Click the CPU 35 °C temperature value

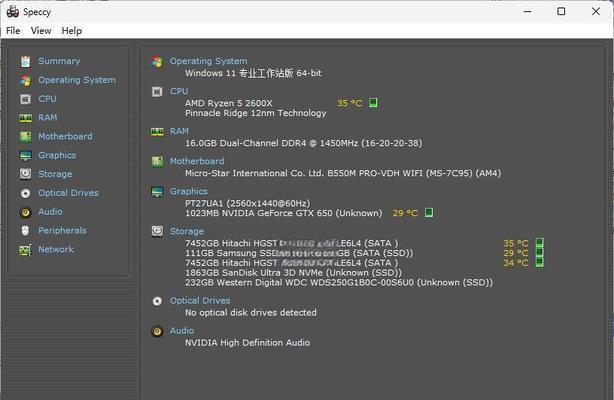click(x=349, y=103)
